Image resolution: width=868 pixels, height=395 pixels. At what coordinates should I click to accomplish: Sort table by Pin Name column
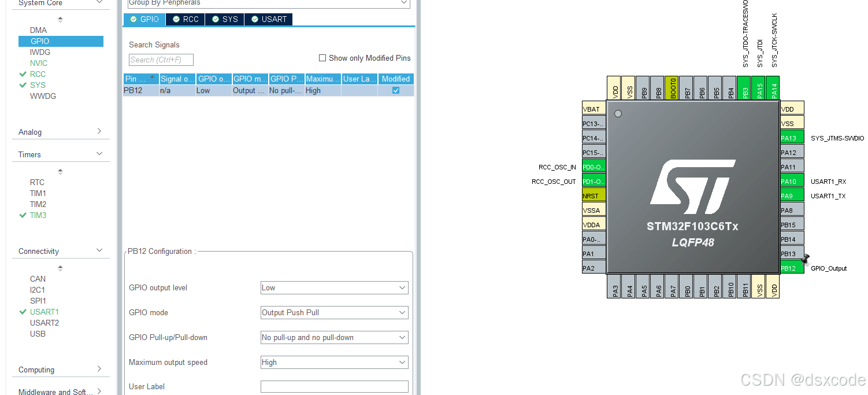coord(141,79)
